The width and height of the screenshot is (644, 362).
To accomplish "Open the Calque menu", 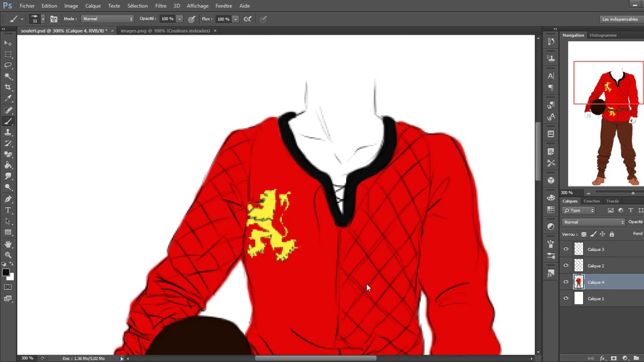I will 93,6.
